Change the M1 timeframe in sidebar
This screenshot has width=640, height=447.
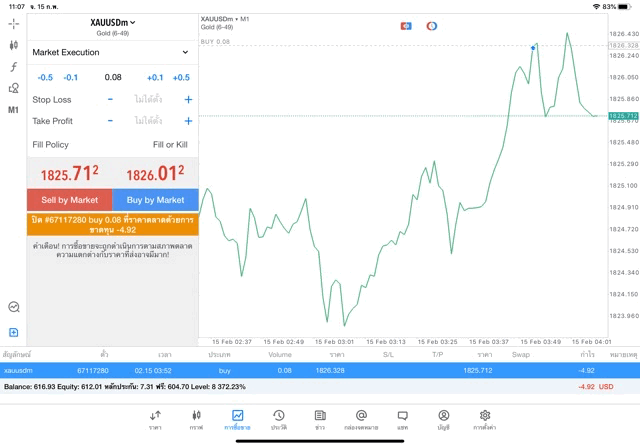click(x=13, y=110)
